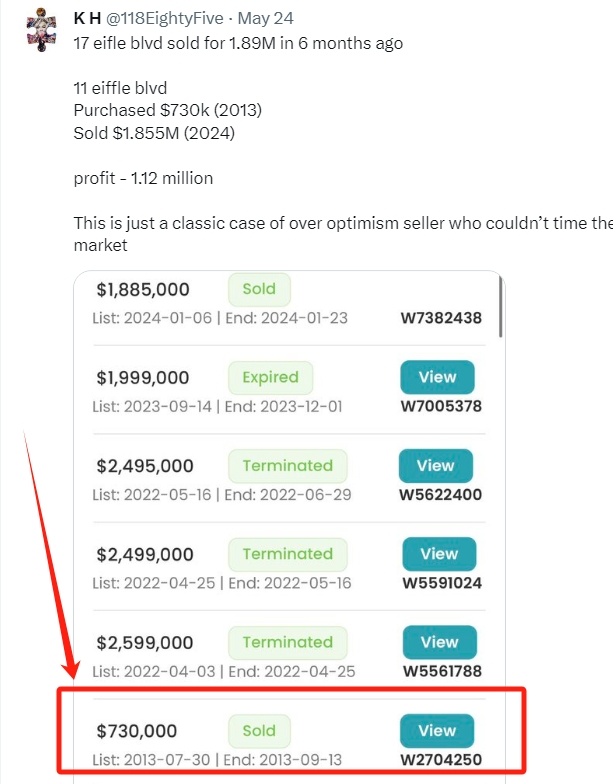Click the W7382438 listing number
This screenshot has height=784, width=613.
(x=441, y=318)
